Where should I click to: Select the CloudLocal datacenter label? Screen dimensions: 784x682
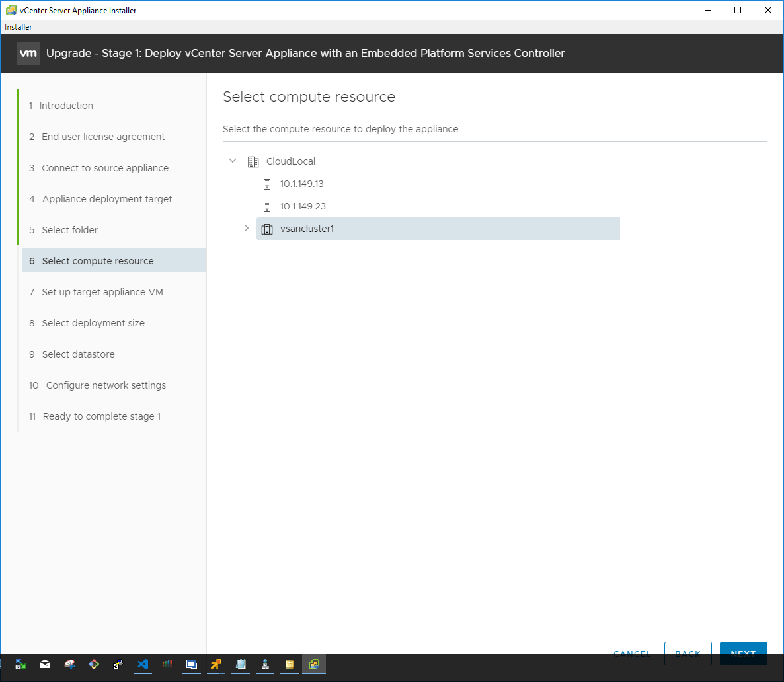pyautogui.click(x=290, y=161)
